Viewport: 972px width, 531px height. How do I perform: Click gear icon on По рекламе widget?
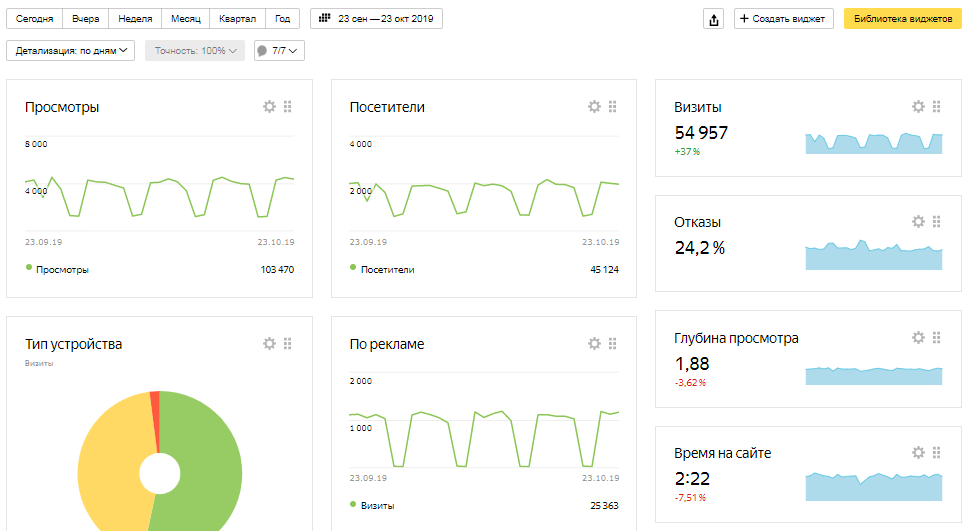point(594,344)
